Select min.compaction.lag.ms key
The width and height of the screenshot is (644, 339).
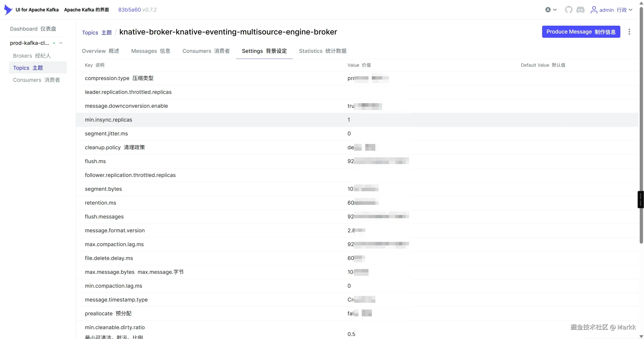pos(113,286)
